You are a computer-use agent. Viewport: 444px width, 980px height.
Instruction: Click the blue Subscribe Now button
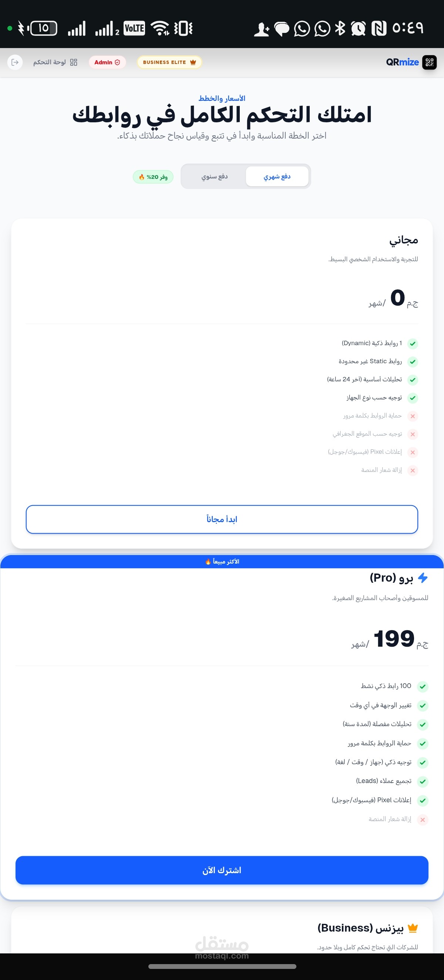coord(222,870)
